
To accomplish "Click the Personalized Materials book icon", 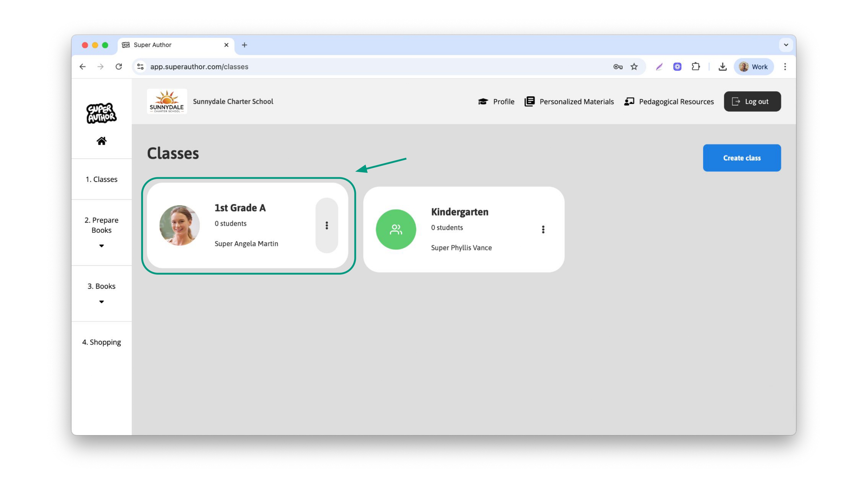I will [529, 101].
